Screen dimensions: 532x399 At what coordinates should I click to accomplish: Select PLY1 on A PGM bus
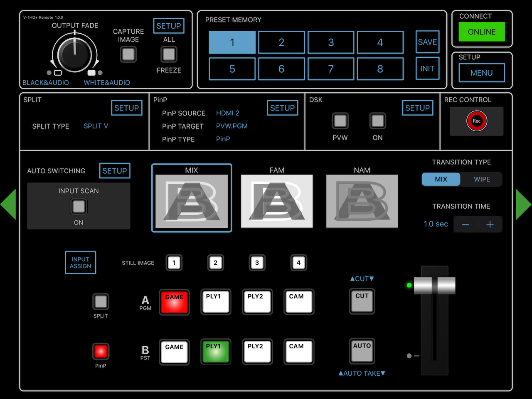click(x=215, y=302)
